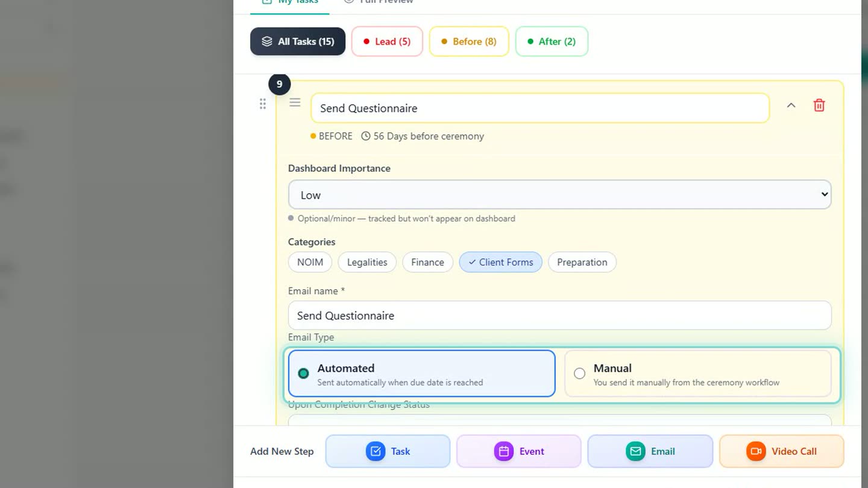Viewport: 868px width, 488px height.
Task: Click the six-dot drag handle beside step 9
Action: 263,104
